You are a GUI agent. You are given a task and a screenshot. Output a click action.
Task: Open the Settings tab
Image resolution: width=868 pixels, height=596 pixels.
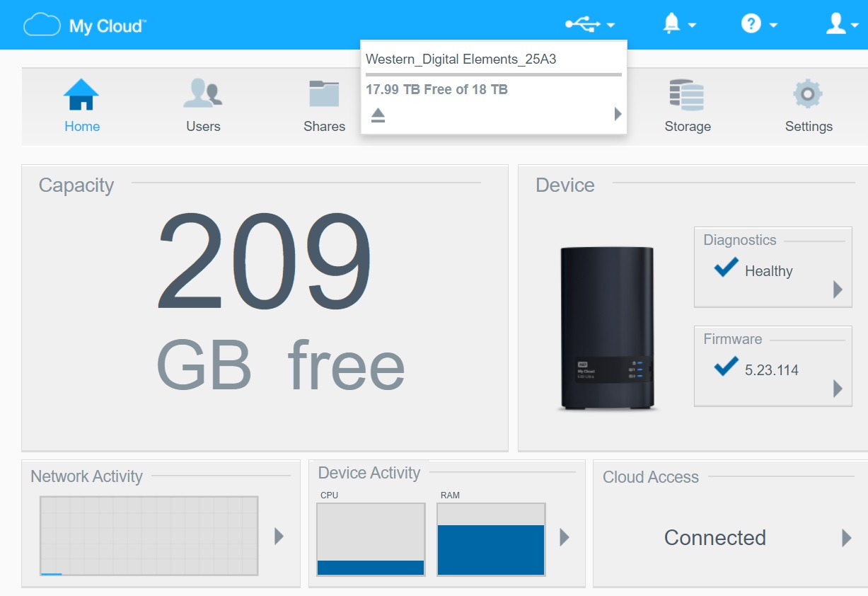coord(809,106)
